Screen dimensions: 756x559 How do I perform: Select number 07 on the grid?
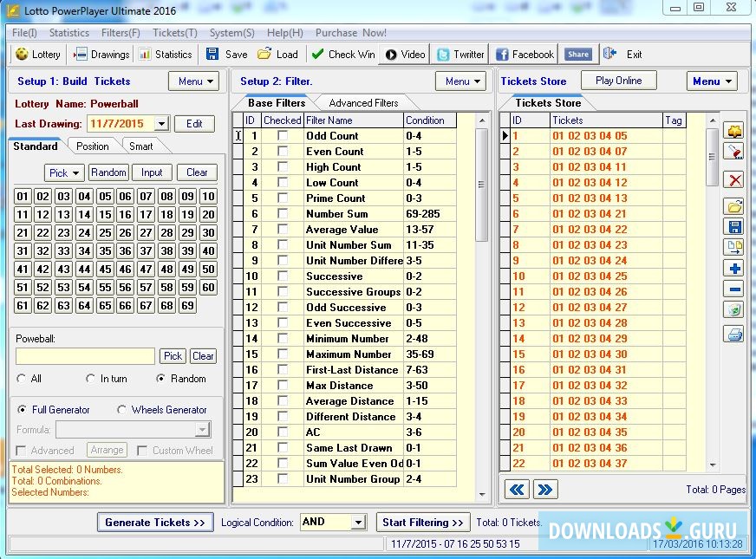point(147,196)
